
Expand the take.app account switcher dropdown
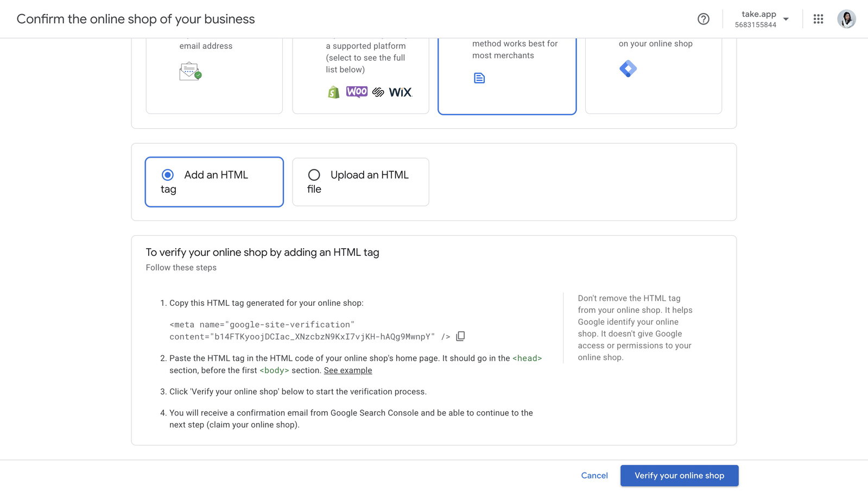coord(786,19)
